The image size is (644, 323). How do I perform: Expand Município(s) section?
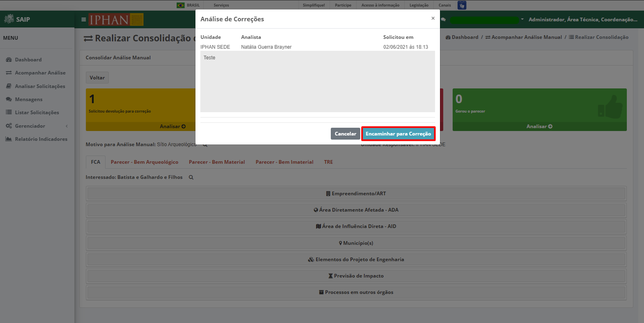(356, 243)
